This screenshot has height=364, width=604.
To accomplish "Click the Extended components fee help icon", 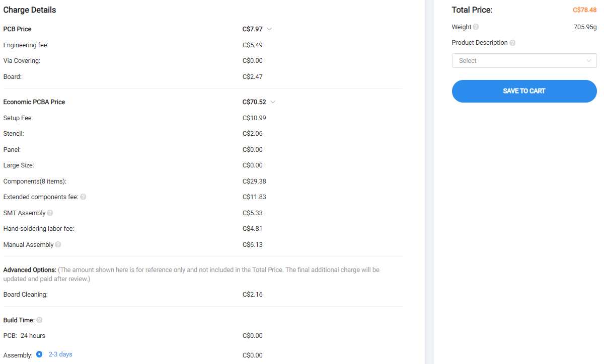I will 83,197.
